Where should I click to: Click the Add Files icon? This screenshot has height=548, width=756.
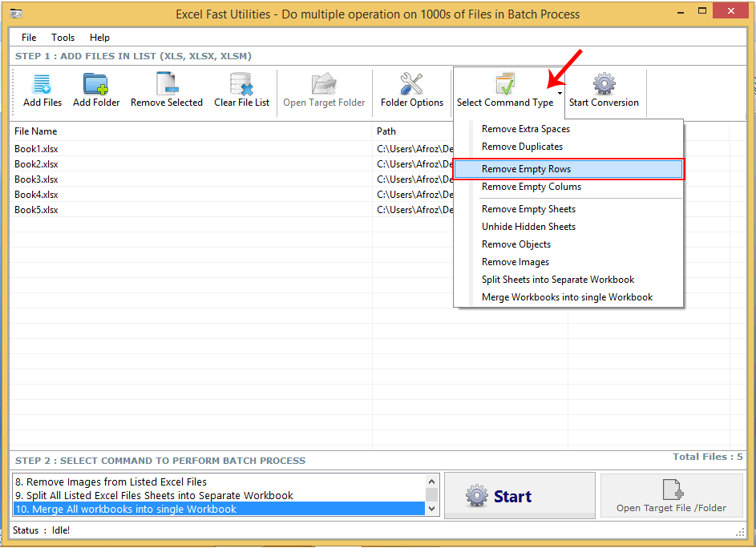[x=42, y=84]
